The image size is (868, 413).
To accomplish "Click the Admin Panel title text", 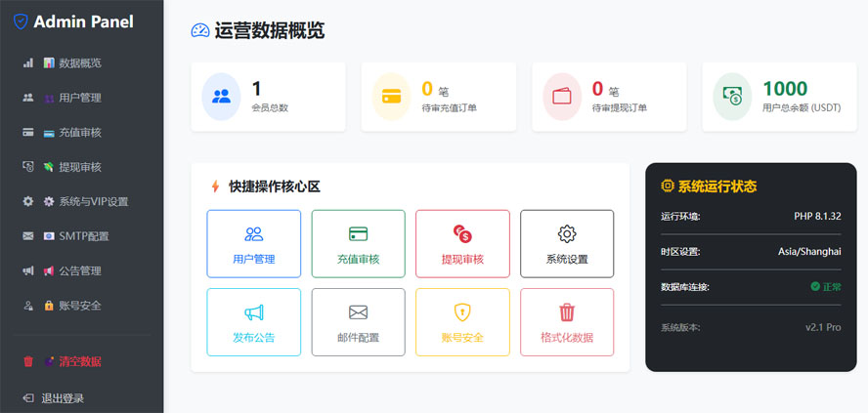I will tap(84, 21).
